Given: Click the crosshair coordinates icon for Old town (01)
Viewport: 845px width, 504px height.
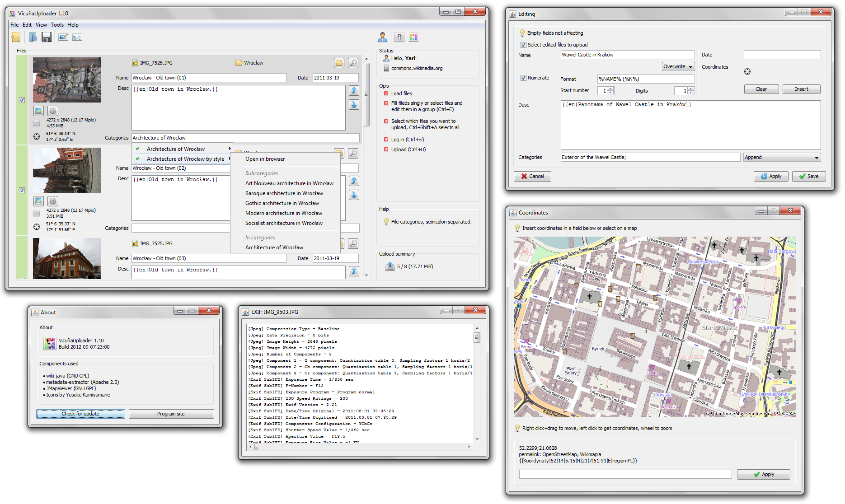Looking at the screenshot, I should point(37,136).
